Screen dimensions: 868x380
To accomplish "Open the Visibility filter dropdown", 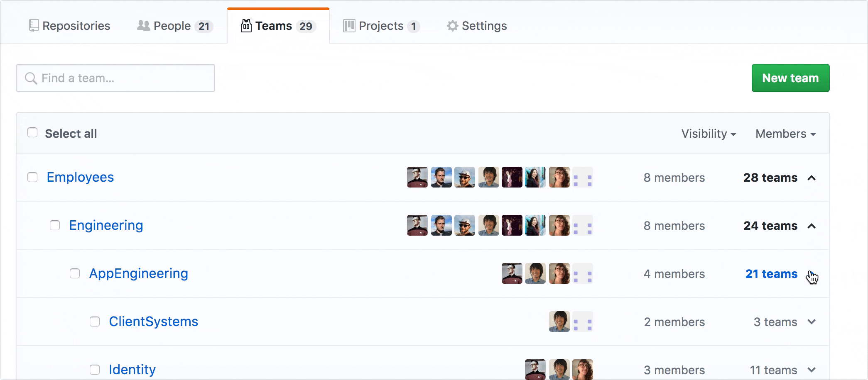I will tap(709, 134).
